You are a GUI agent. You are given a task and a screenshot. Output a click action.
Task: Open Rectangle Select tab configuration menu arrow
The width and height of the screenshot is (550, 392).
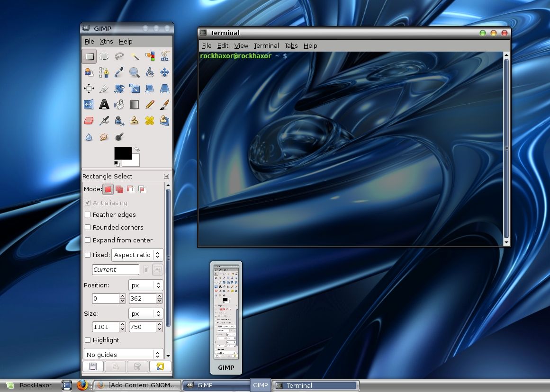[x=166, y=177]
